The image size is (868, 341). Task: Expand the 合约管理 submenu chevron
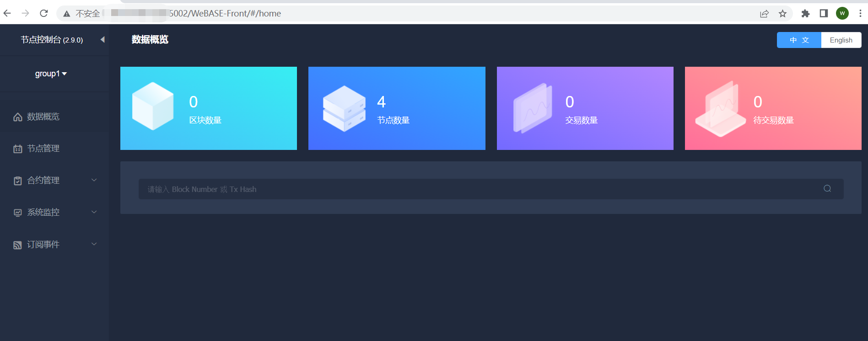[94, 180]
